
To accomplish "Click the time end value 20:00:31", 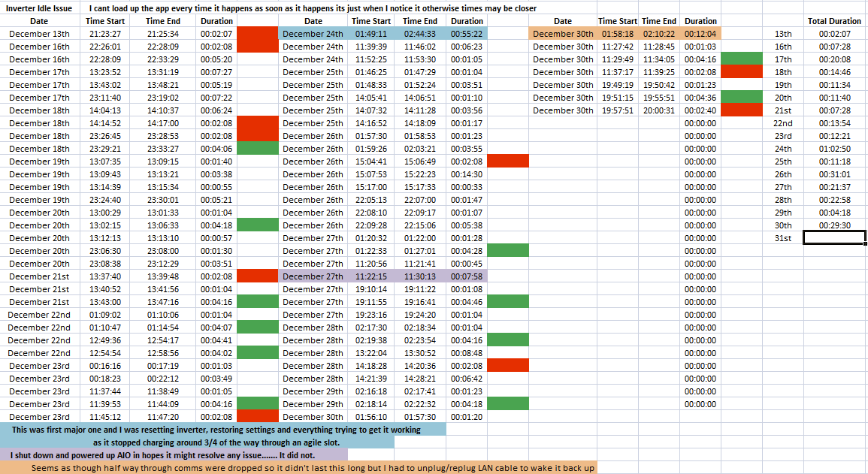I will (x=659, y=110).
